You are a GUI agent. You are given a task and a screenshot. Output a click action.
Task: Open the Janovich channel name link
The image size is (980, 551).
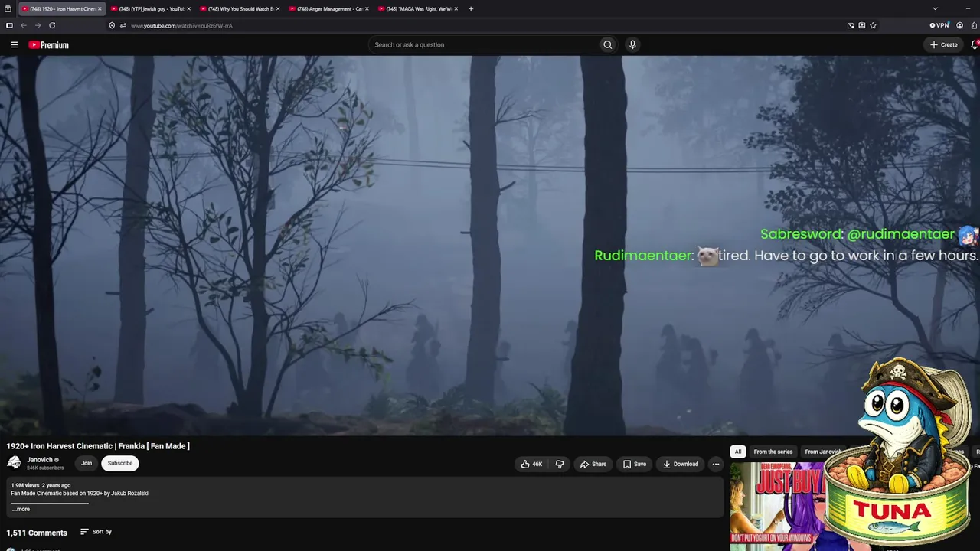pos(40,460)
